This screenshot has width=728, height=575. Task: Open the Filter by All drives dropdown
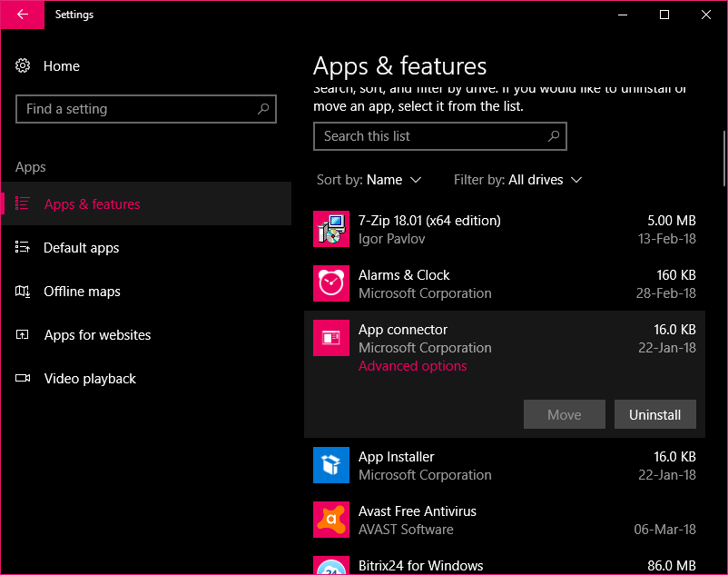click(517, 180)
